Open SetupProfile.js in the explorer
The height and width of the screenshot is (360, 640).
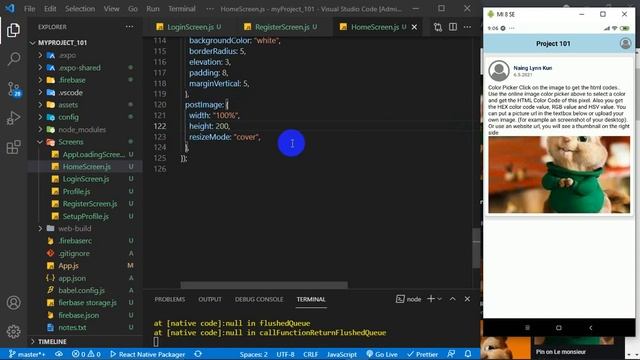coord(85,216)
